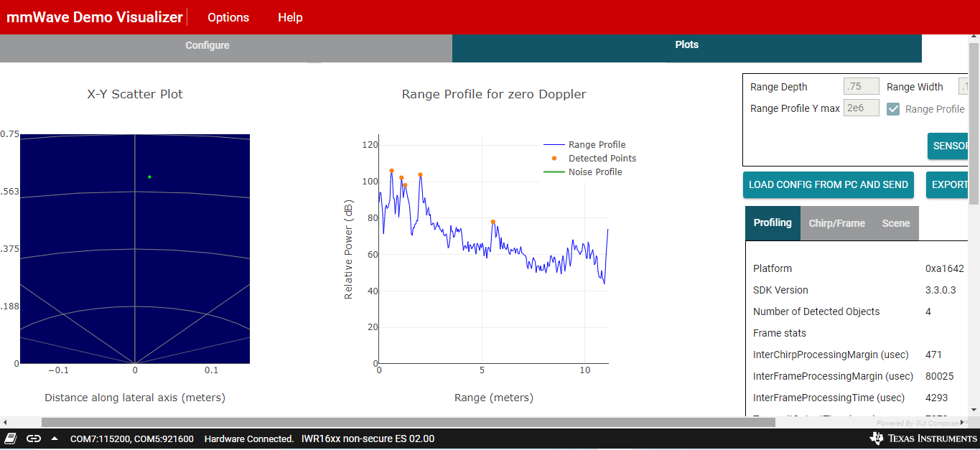Click InterChirpProcessingMargin value 471

coord(933,355)
